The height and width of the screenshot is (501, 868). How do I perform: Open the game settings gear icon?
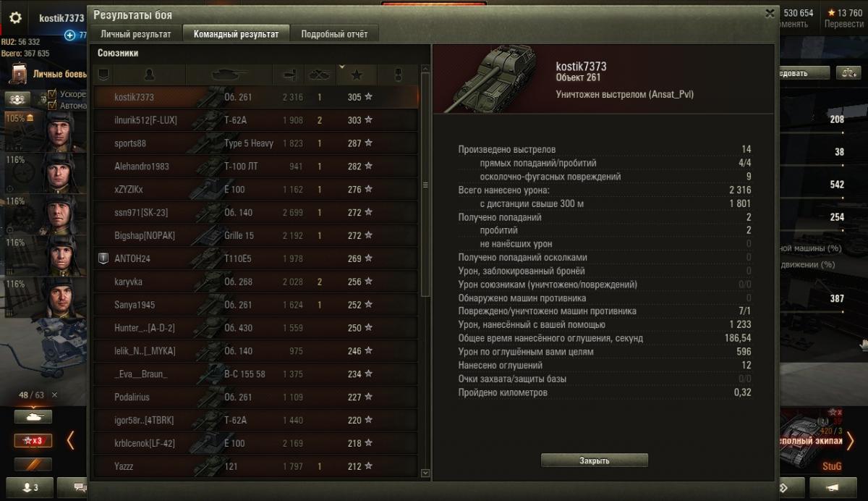tap(15, 18)
